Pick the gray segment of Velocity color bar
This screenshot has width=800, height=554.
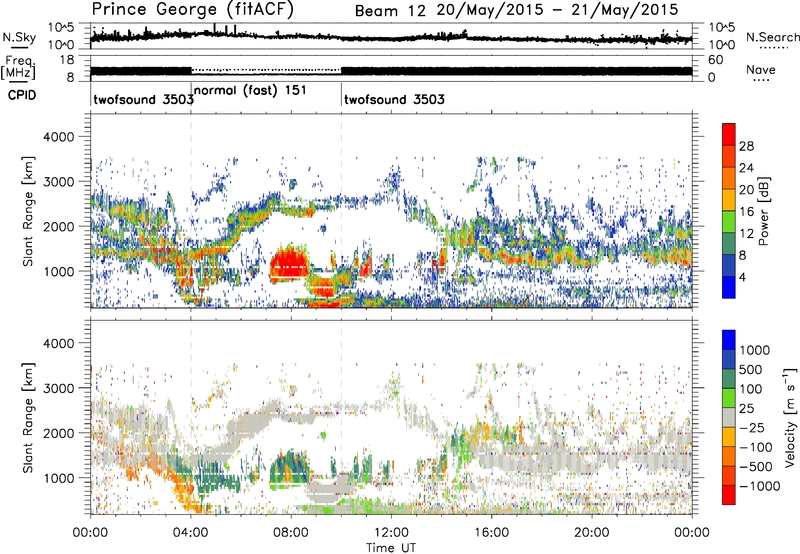[729, 417]
